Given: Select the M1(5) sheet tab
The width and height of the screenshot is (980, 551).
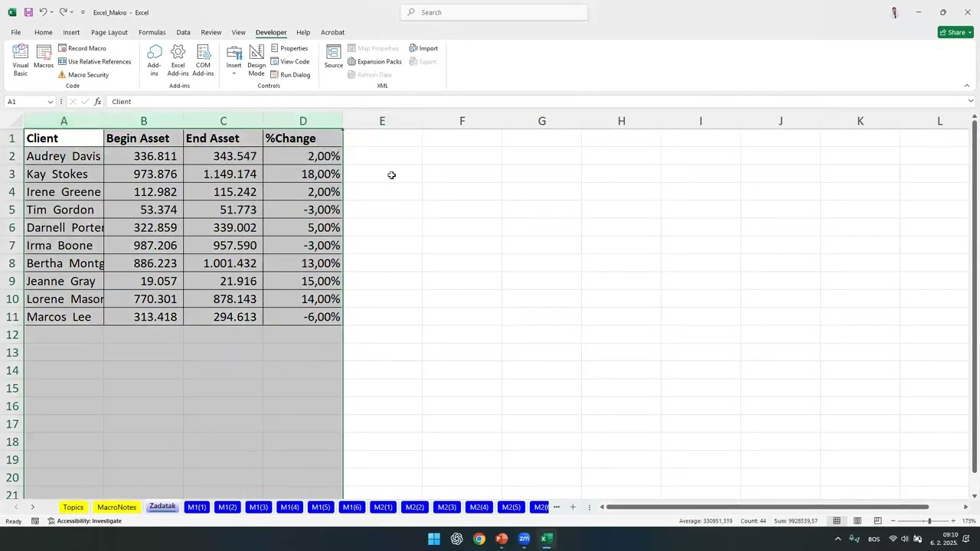Looking at the screenshot, I should [321, 507].
